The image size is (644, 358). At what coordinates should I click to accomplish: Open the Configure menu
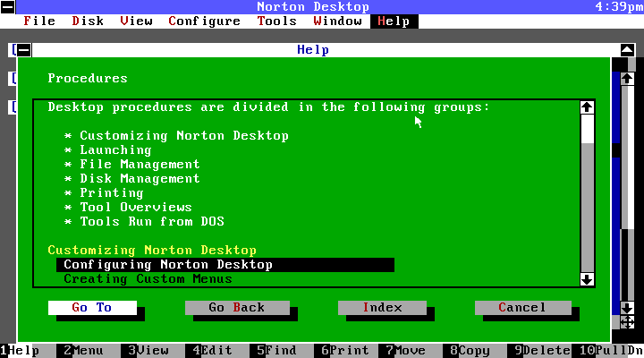point(204,21)
